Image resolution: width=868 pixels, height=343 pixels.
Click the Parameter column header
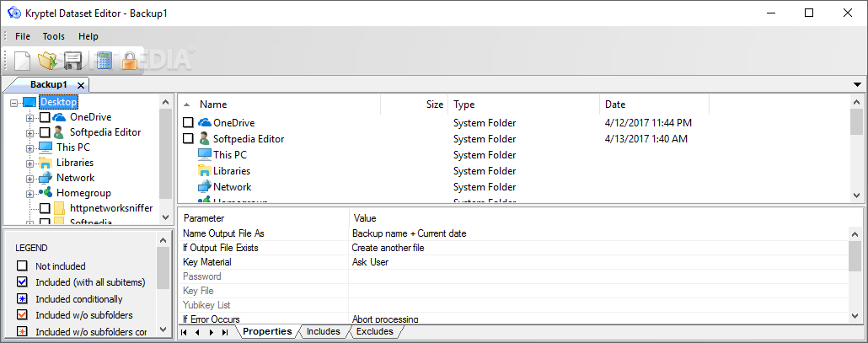pyautogui.click(x=264, y=218)
